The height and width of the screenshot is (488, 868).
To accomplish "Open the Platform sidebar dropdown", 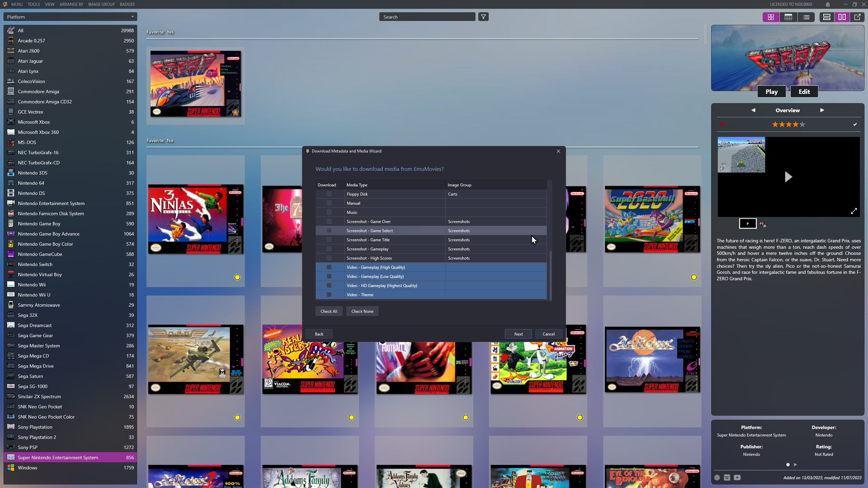I will pos(70,17).
